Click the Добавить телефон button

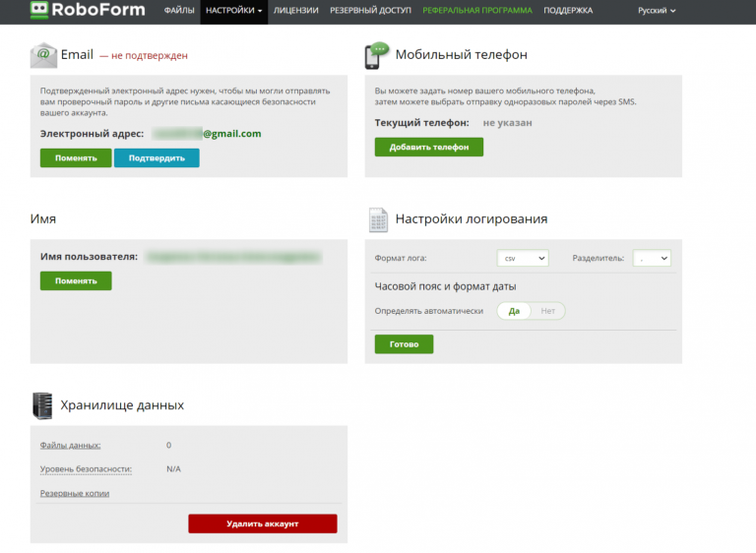pyautogui.click(x=428, y=147)
